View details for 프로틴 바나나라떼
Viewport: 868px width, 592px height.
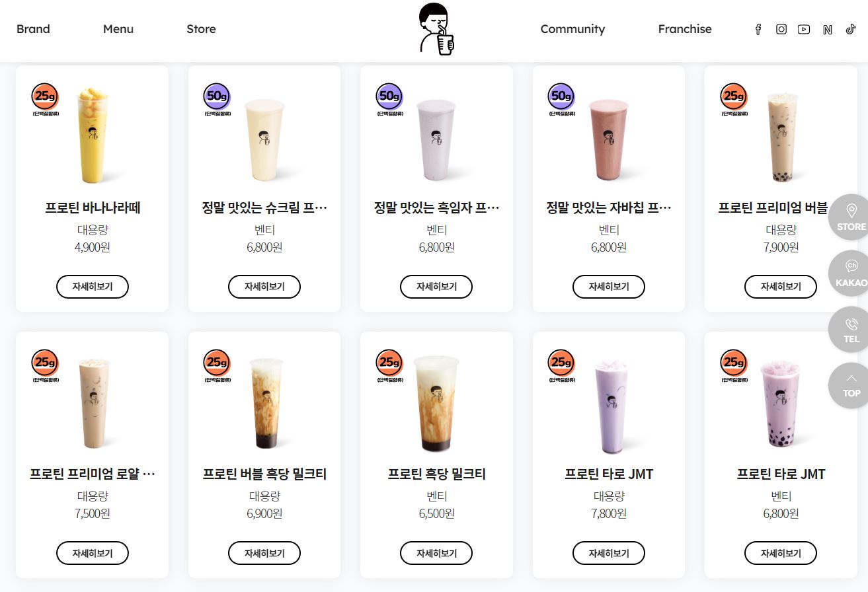(93, 287)
